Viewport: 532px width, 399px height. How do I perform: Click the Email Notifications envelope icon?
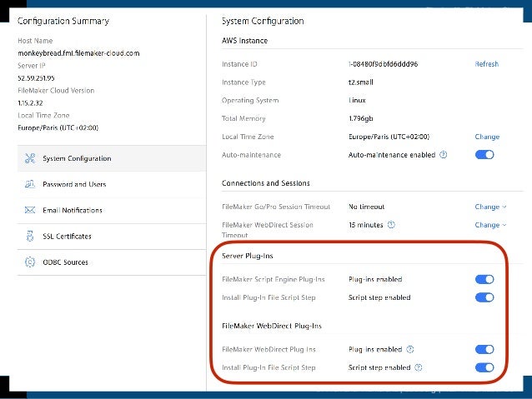tap(30, 210)
